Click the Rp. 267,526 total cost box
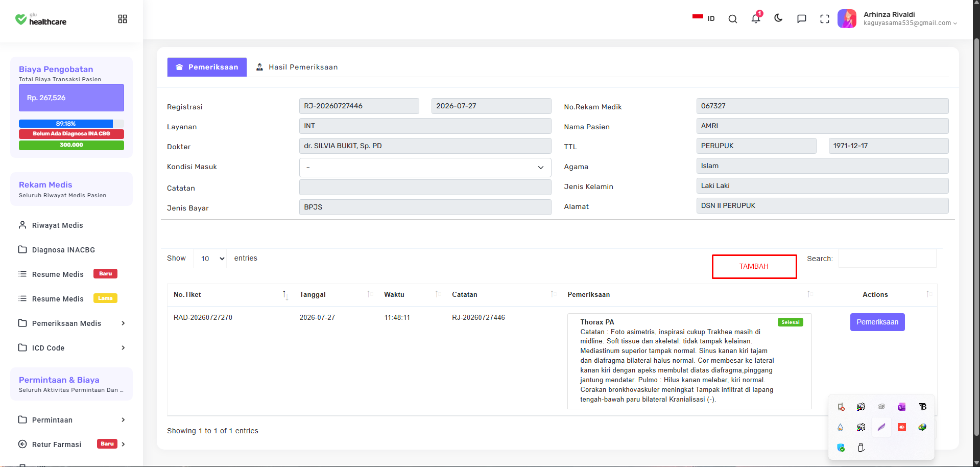Screen dimensions: 980x467 pos(71,98)
